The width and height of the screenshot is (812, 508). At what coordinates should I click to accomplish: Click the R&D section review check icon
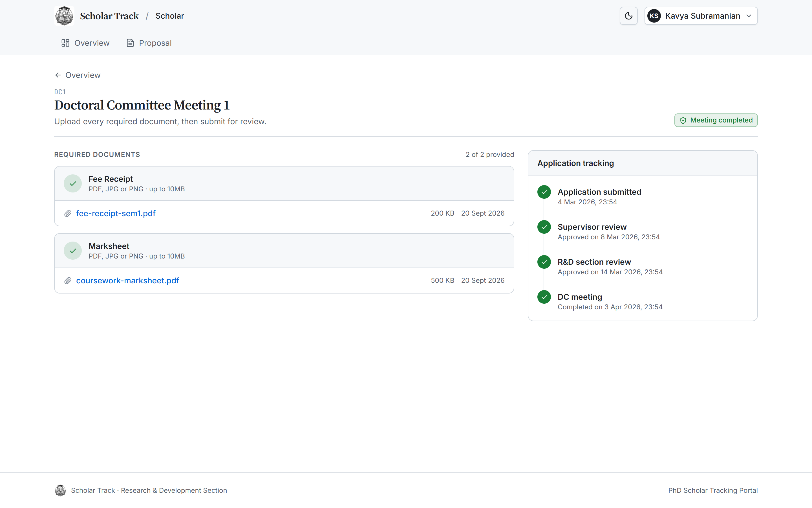pos(544,262)
